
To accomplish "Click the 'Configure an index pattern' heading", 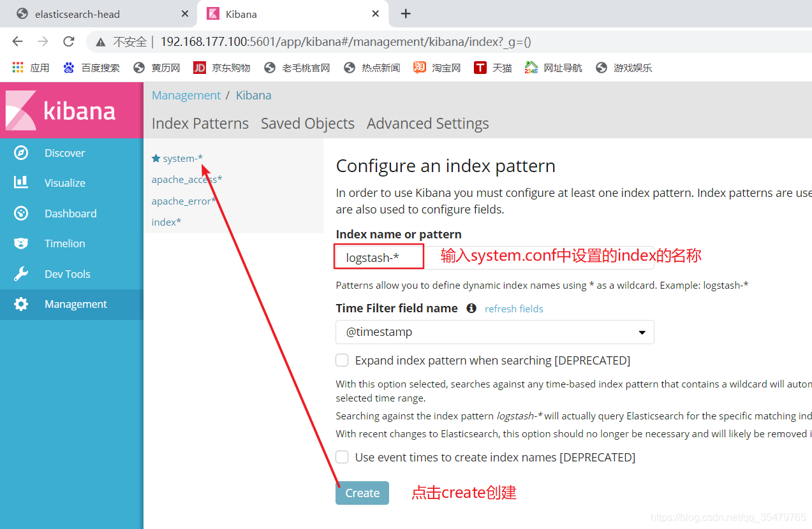I will [446, 166].
